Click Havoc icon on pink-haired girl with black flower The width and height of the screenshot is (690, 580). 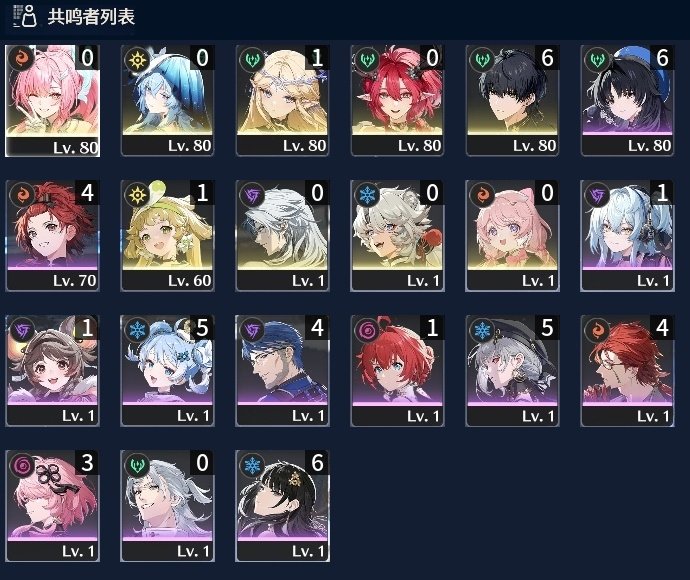[22, 464]
